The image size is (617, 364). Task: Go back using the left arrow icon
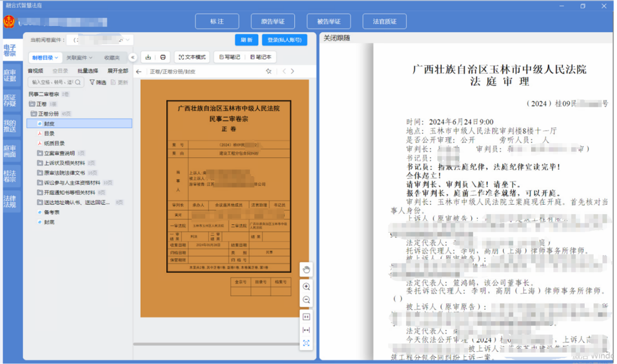139,72
